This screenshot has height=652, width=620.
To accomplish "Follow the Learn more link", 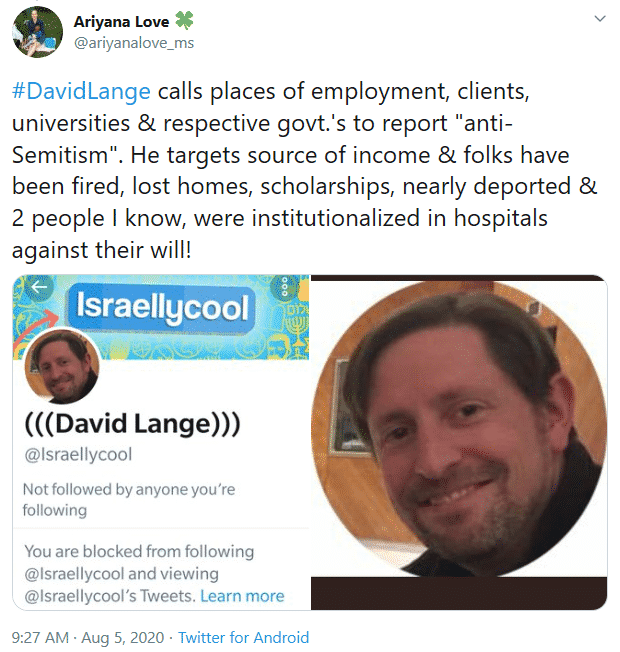I will [x=242, y=596].
